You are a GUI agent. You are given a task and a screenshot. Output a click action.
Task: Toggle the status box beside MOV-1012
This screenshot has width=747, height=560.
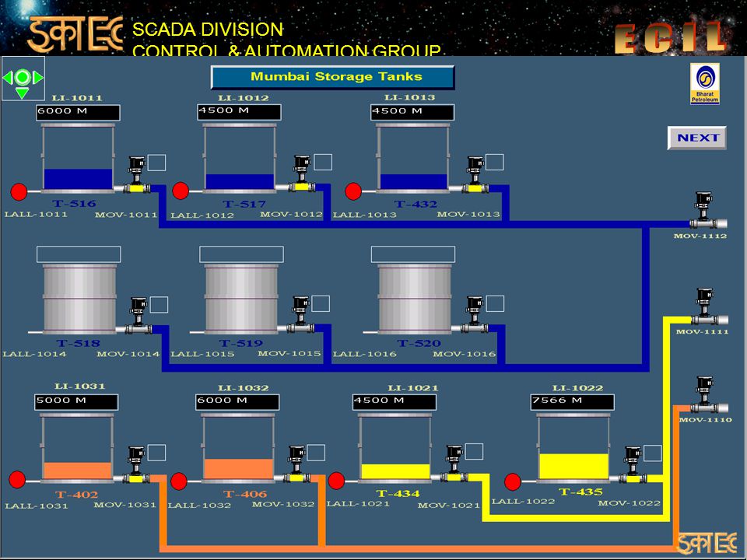(323, 162)
